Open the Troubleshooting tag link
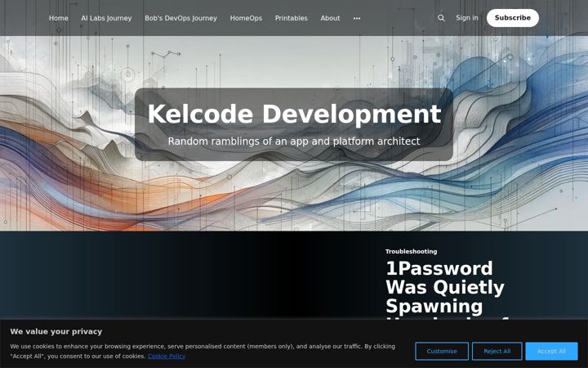Screen dimensions: 588x368 411,252
